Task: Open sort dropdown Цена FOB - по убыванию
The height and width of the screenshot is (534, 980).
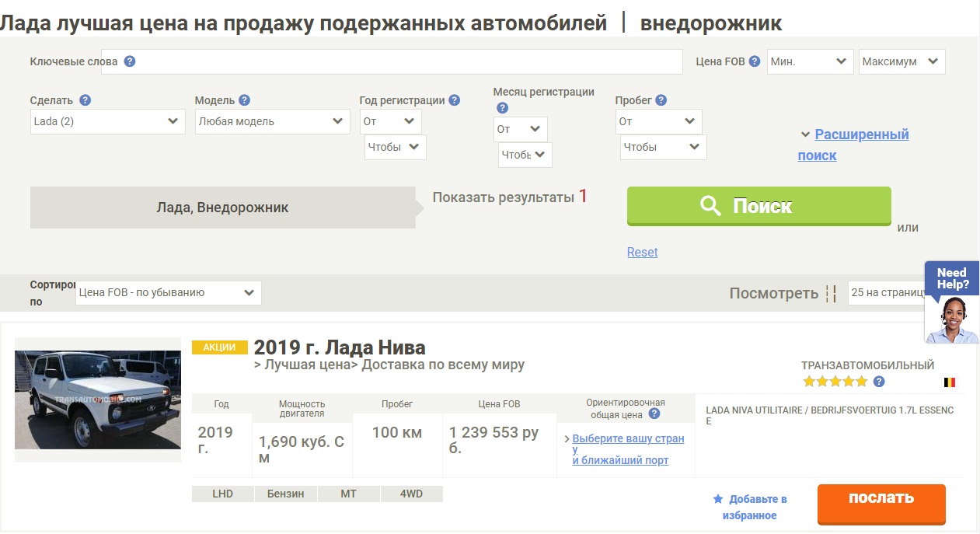Action: tap(169, 293)
